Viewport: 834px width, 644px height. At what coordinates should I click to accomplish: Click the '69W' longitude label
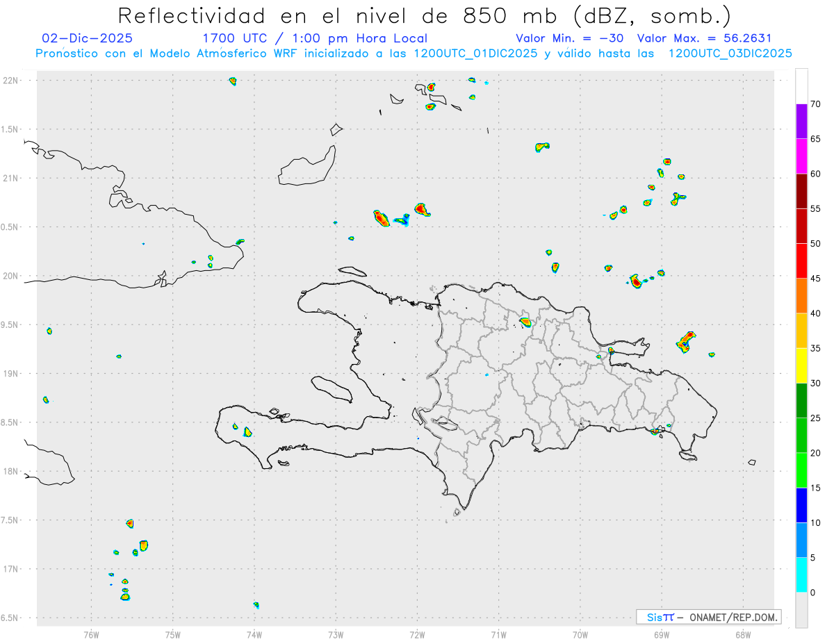[x=662, y=635]
